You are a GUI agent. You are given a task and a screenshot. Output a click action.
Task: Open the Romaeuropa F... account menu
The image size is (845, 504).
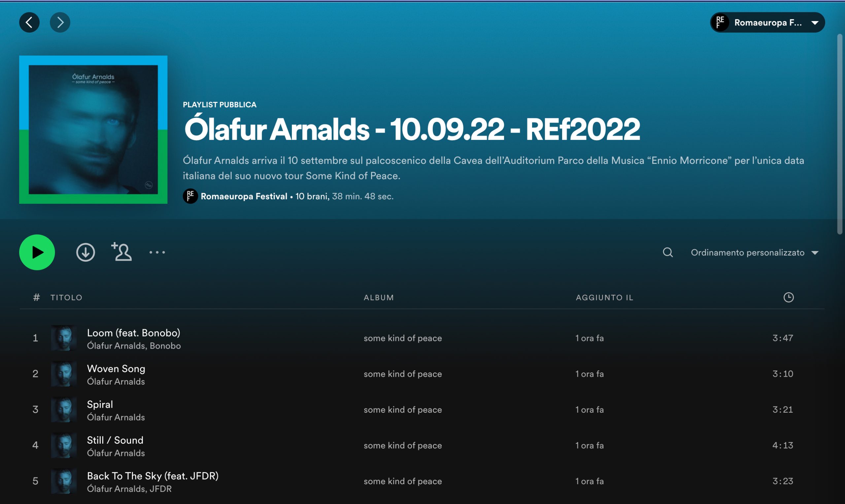coord(767,22)
